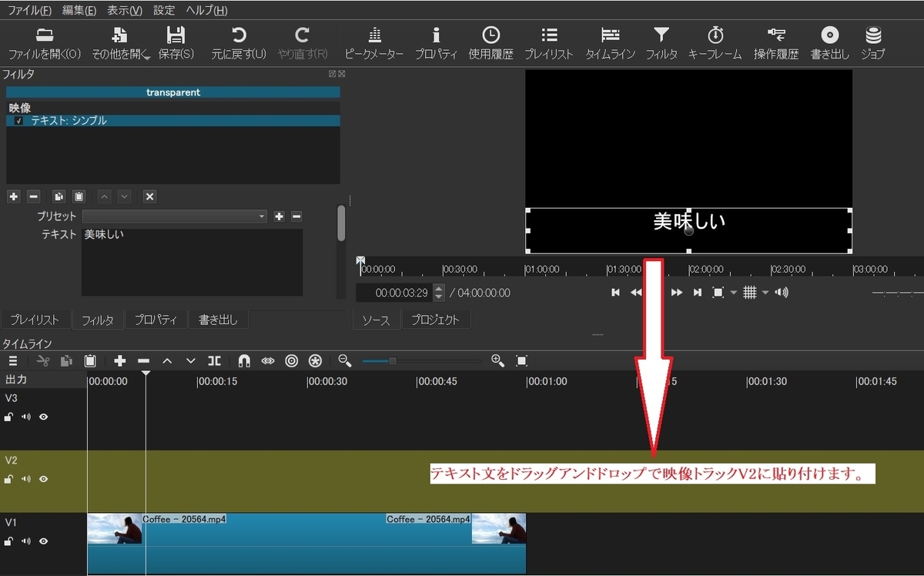
Task: Open the 編集(E) menu
Action: 79,11
